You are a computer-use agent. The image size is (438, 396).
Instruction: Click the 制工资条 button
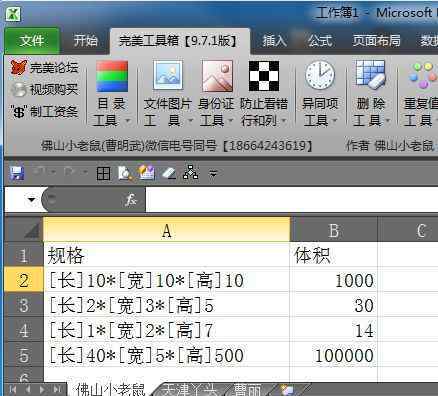(x=44, y=111)
